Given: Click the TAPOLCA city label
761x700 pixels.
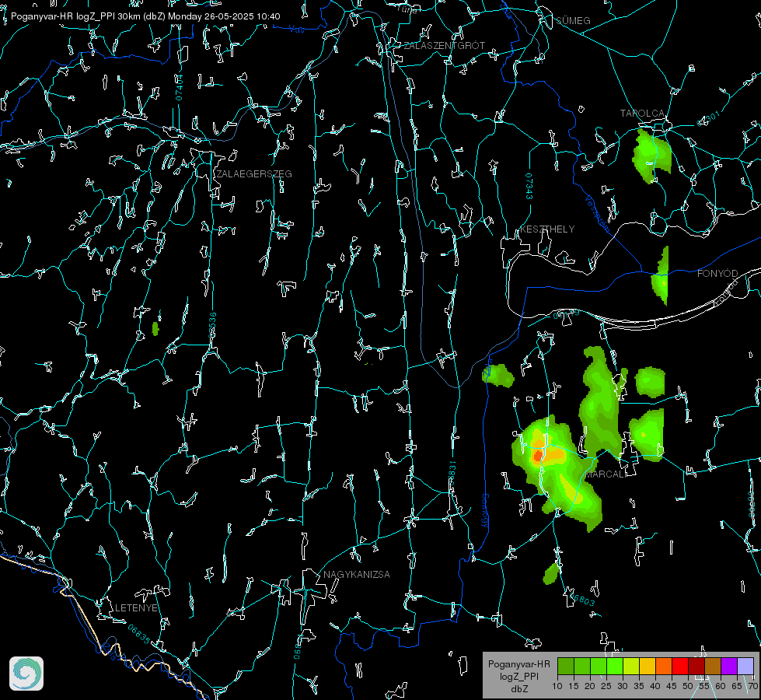Looking at the screenshot, I should (x=642, y=114).
